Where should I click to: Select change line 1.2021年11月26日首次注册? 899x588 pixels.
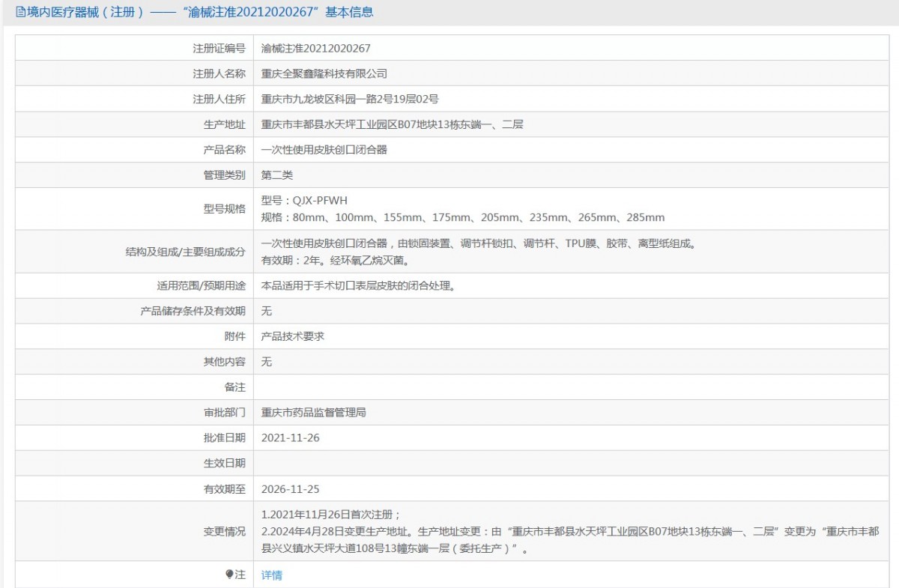[x=332, y=515]
